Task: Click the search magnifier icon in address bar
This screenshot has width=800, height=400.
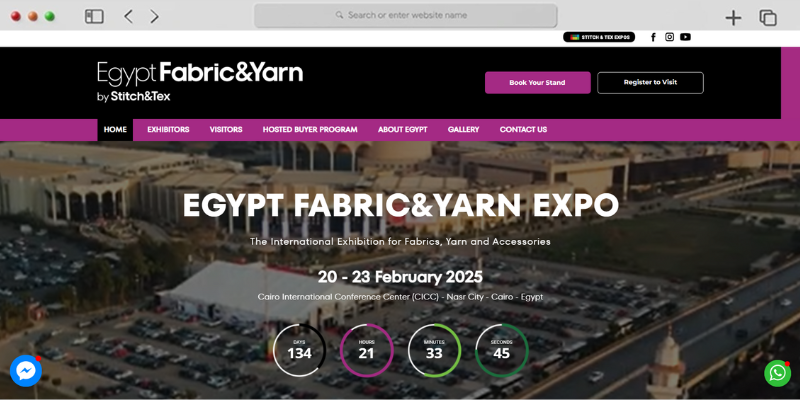Action: coord(339,15)
